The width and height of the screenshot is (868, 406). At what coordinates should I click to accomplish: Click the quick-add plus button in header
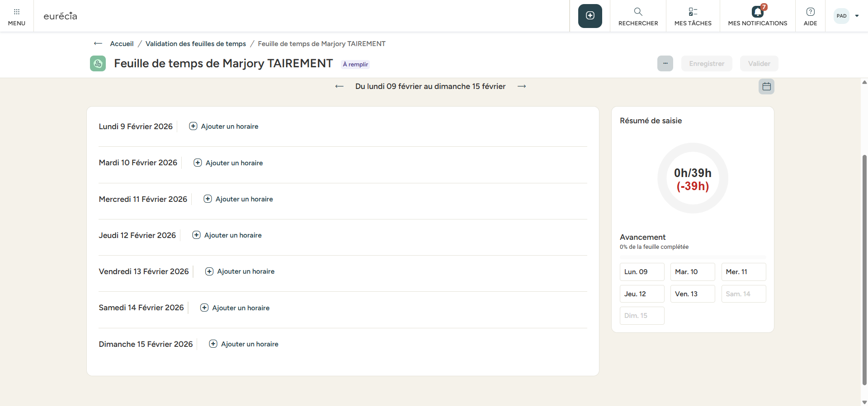coord(590,16)
